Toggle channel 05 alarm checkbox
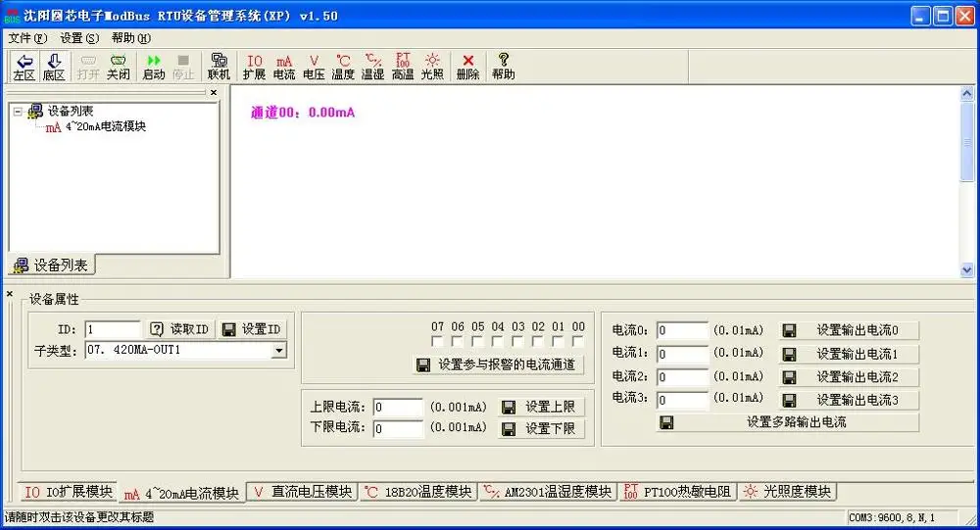Screen dimensions: 980x530 477,342
